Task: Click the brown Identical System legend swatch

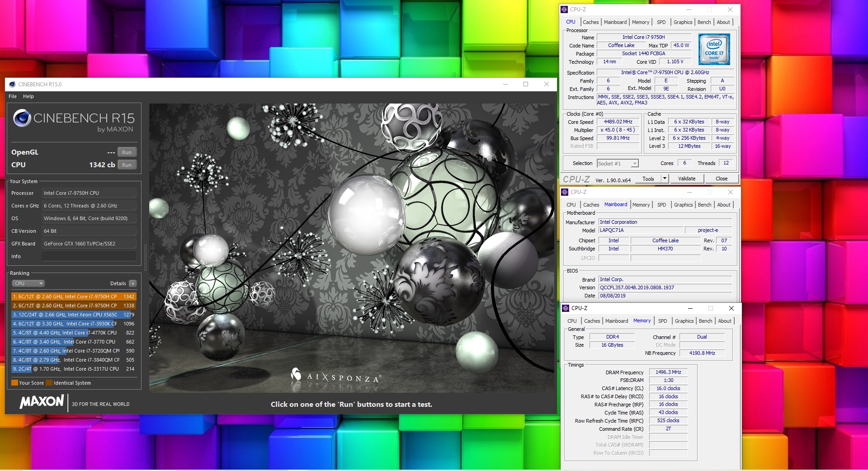Action: click(49, 383)
